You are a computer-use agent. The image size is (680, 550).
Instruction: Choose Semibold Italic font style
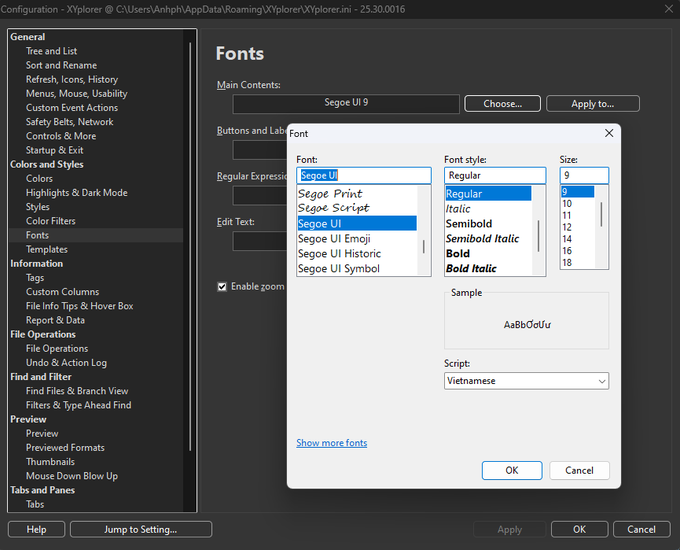click(x=482, y=239)
